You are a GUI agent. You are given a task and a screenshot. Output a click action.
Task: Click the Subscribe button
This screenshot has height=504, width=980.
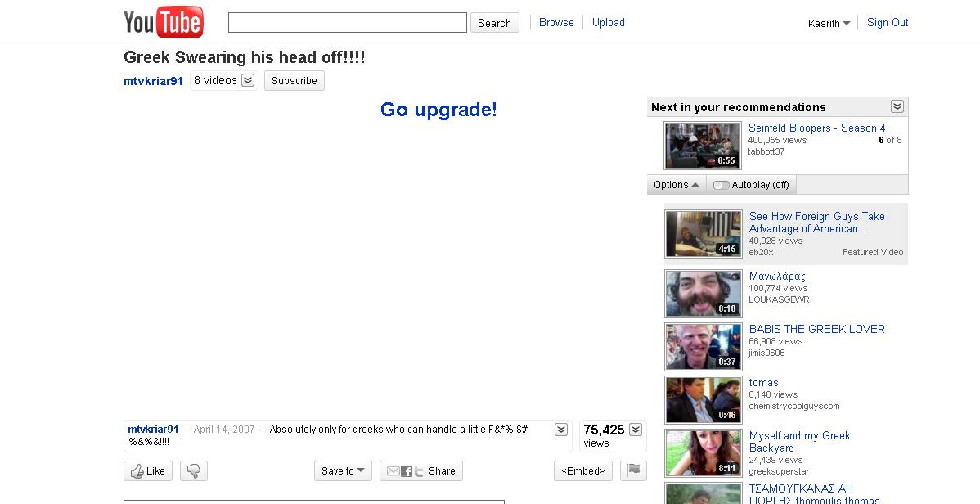tap(294, 81)
